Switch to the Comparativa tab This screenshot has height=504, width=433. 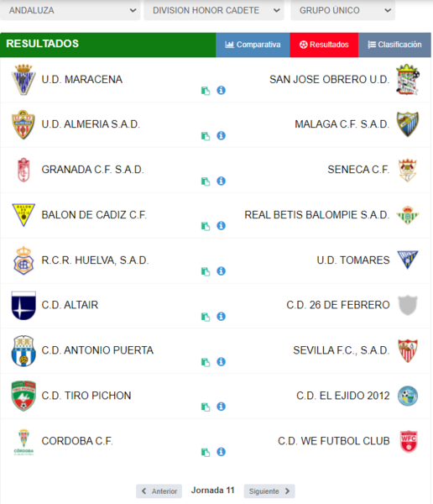click(253, 45)
